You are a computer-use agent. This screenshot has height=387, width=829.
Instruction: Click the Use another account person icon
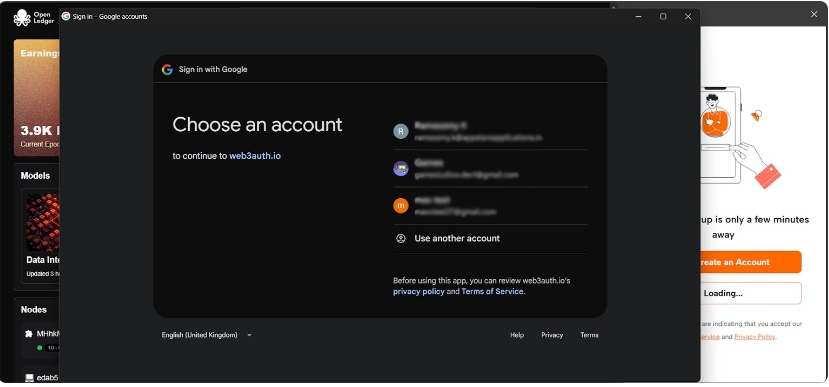tap(401, 238)
